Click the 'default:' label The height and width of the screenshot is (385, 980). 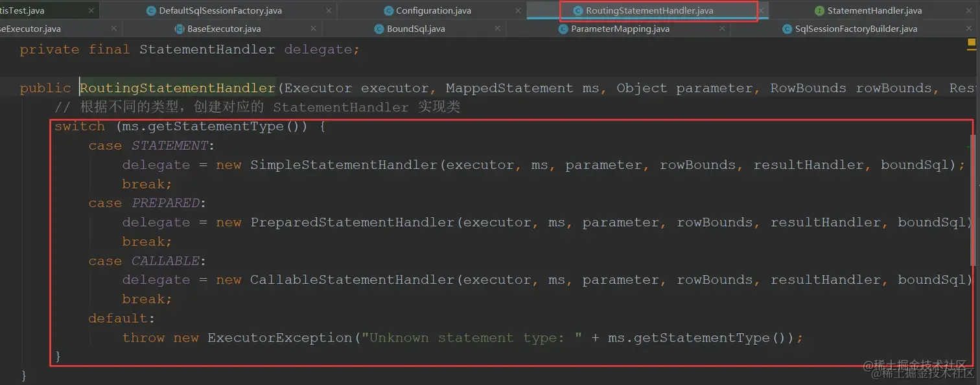pos(122,318)
